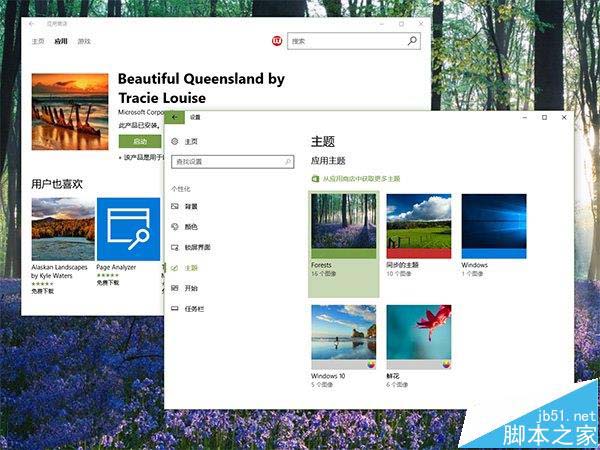Open the 开始 settings page
Viewport: 600px width, 450px height.
click(190, 288)
